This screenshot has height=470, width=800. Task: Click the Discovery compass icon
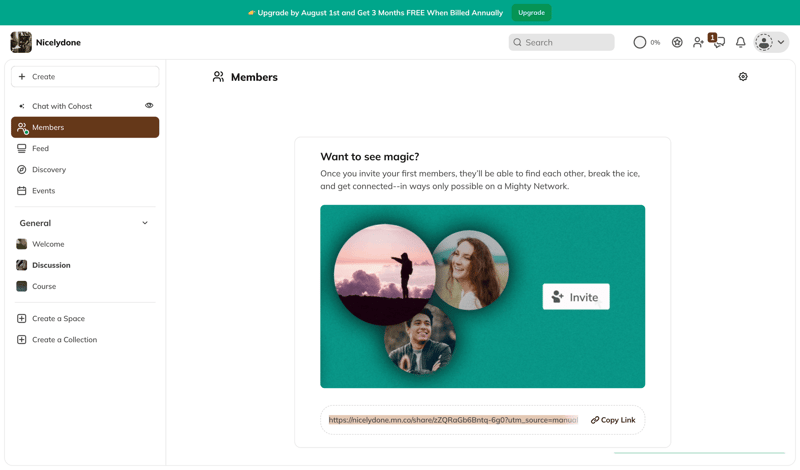21,169
